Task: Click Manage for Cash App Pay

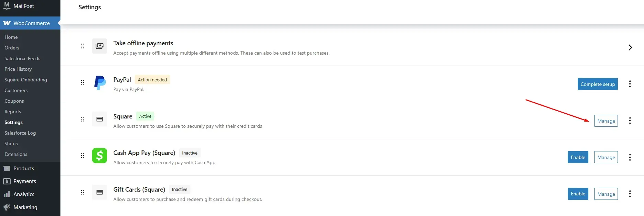Action: [606, 157]
